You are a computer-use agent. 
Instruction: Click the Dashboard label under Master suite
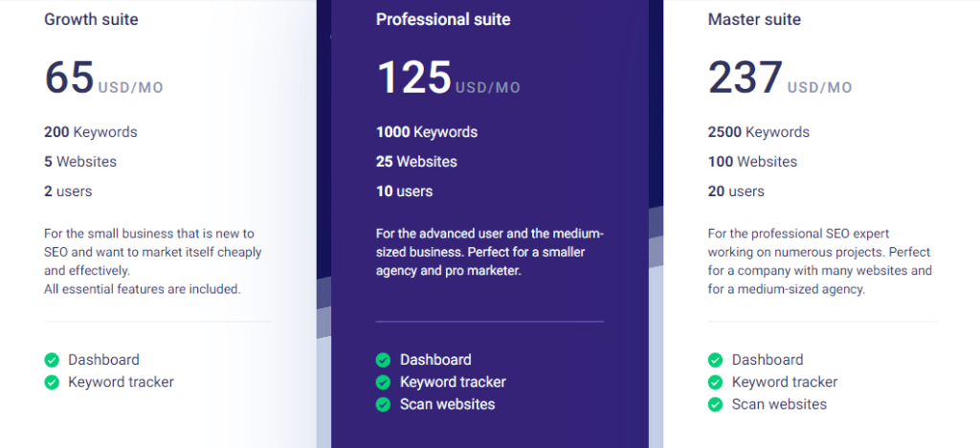click(768, 360)
